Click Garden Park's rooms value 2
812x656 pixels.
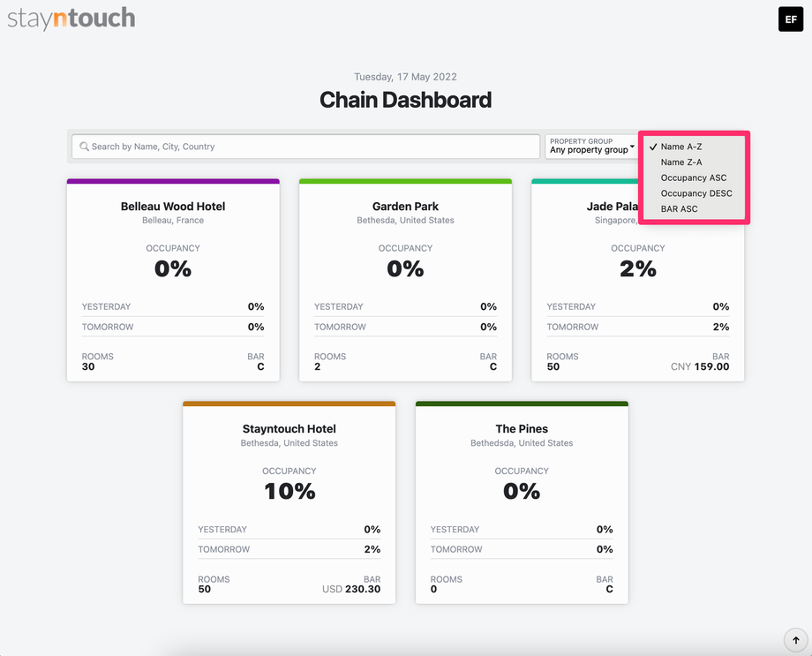(x=318, y=367)
